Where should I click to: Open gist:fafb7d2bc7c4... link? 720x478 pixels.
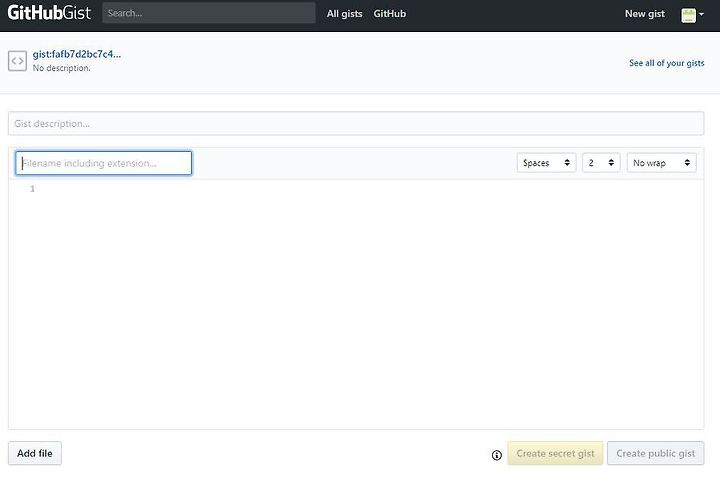[x=77, y=54]
